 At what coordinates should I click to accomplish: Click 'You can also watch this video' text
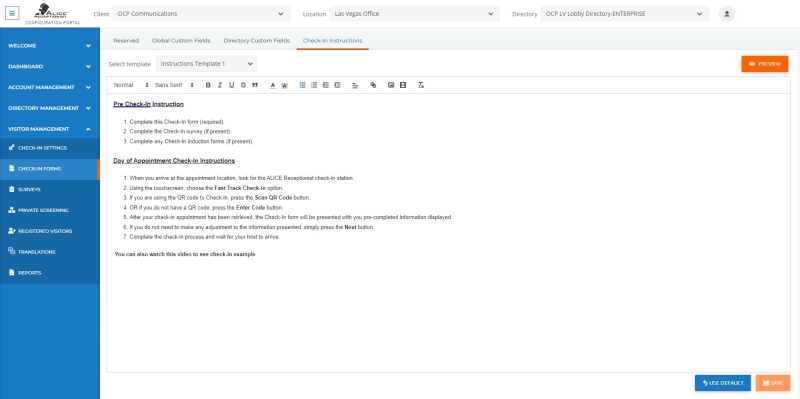click(185, 254)
